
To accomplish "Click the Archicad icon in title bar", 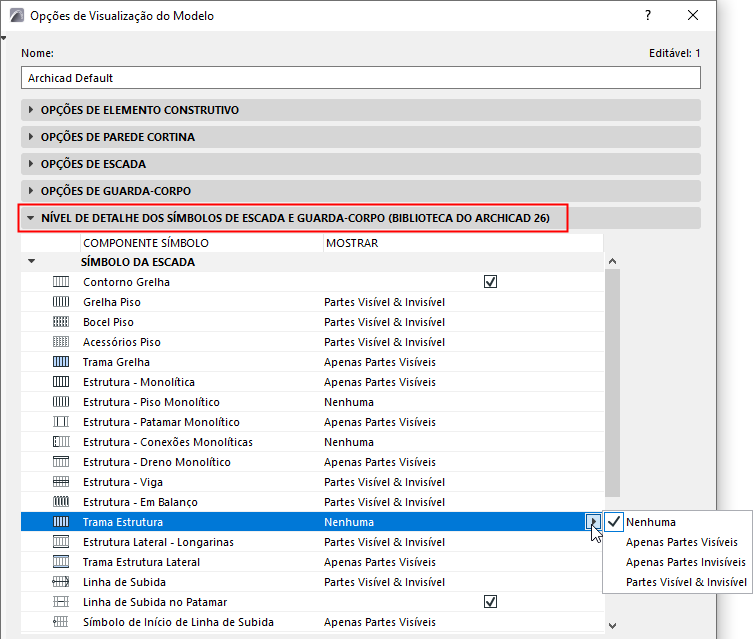I will tap(17, 15).
